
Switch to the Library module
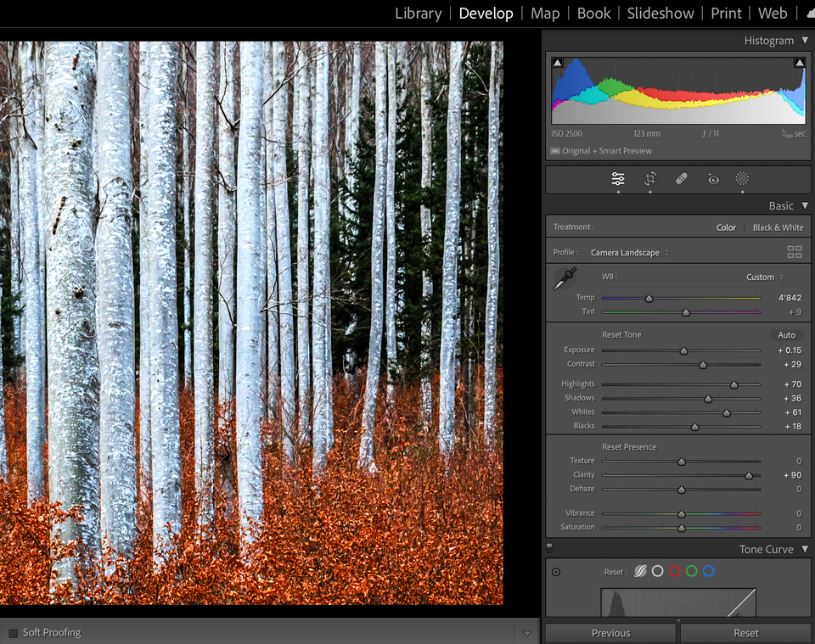click(x=418, y=13)
